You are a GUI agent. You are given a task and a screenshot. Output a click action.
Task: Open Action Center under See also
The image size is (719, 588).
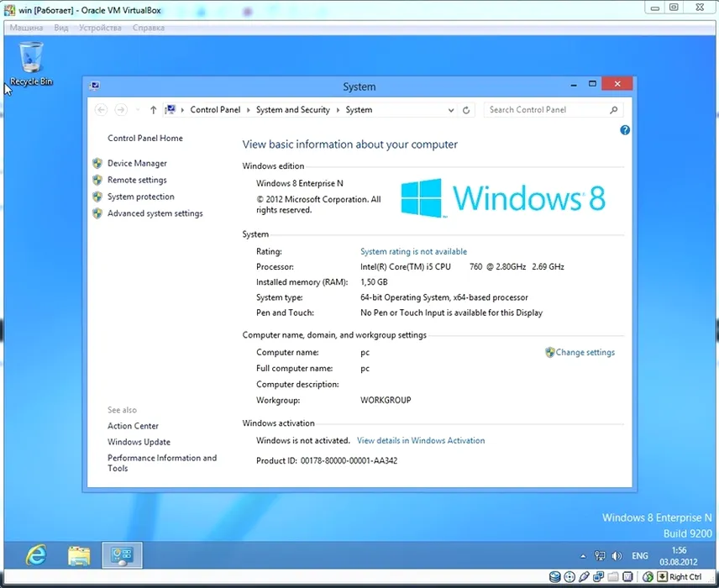133,426
